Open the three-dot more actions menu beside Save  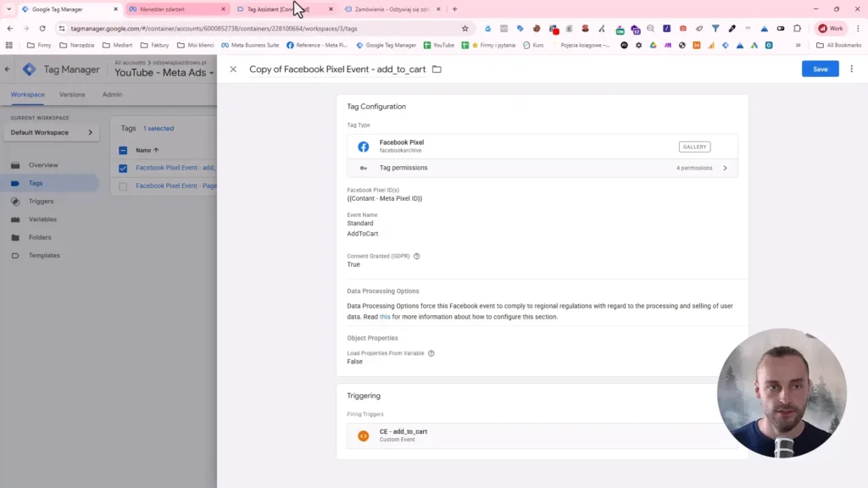click(851, 69)
